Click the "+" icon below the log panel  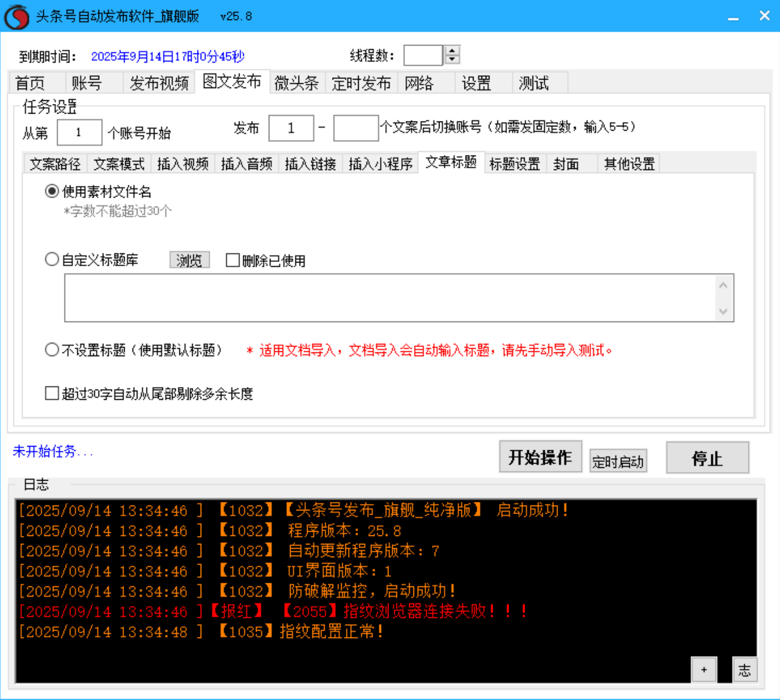pos(705,669)
